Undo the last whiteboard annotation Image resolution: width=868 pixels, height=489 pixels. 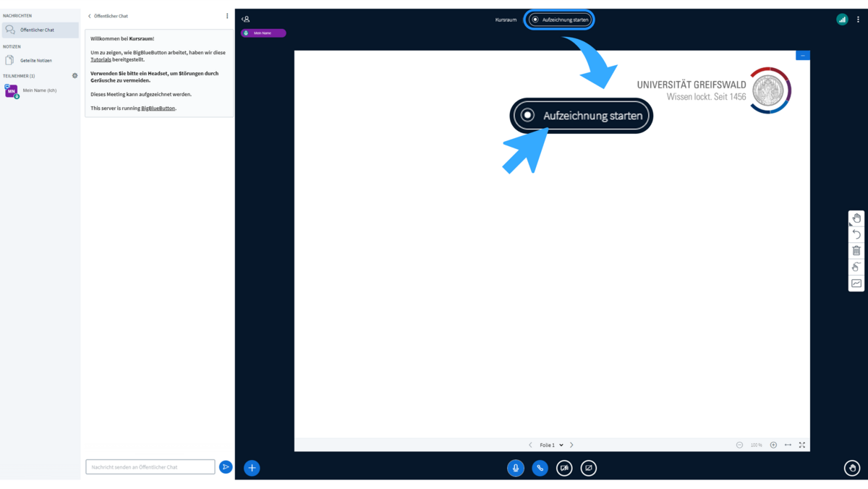856,234
